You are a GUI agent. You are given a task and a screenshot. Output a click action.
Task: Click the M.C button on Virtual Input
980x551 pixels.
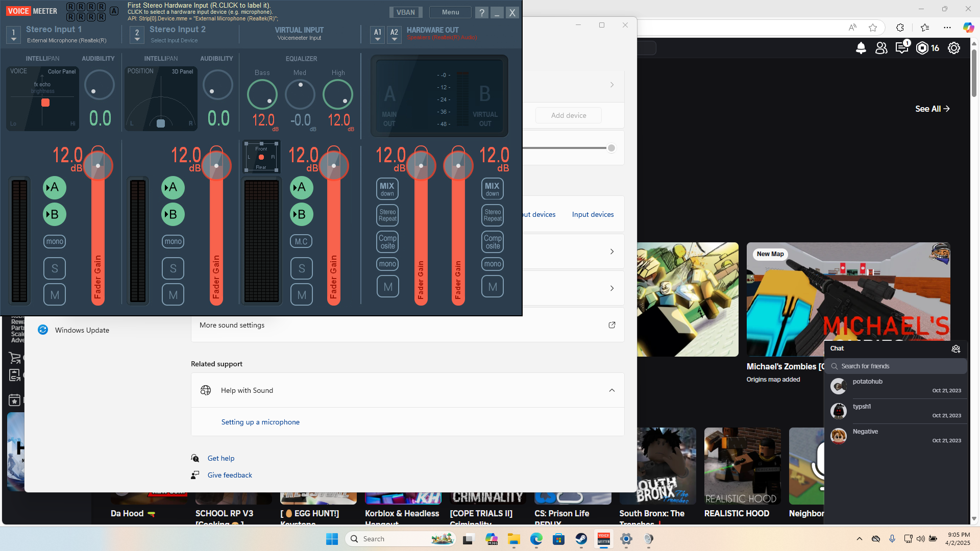click(301, 241)
